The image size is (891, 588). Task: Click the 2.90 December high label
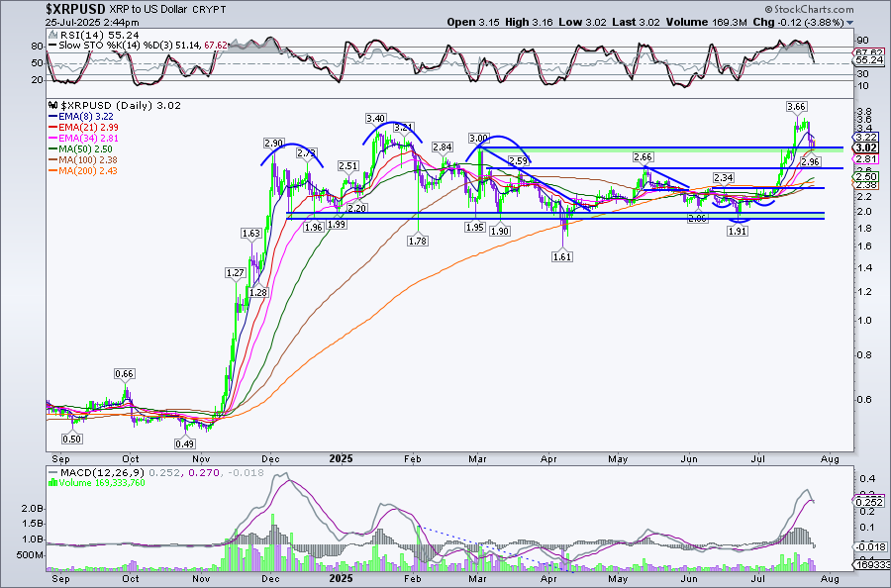tap(273, 144)
